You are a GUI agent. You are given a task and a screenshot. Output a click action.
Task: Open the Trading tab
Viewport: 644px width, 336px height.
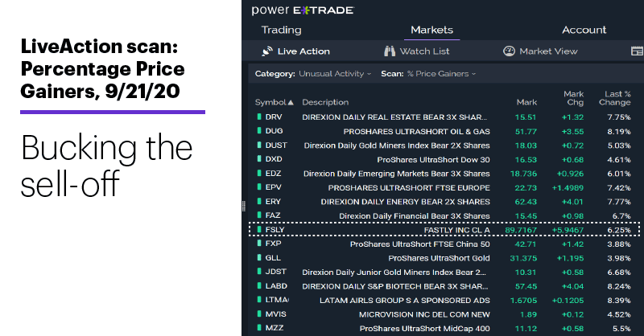coord(281,30)
